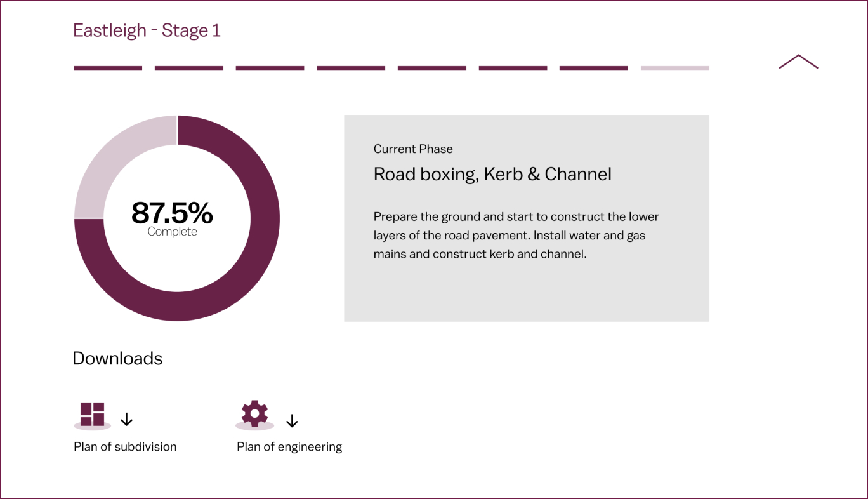Select the sixth progress bar segment
Screen dimensions: 868x499
pyautogui.click(x=513, y=68)
